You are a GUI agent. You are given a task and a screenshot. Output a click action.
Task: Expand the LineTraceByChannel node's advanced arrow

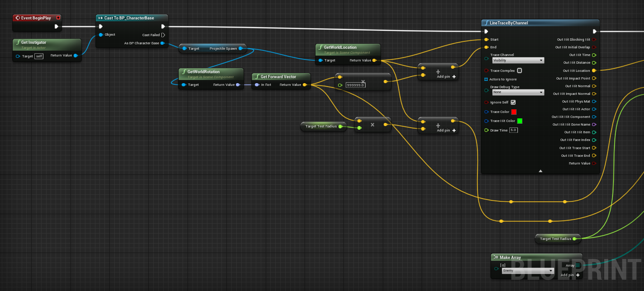coord(540,171)
